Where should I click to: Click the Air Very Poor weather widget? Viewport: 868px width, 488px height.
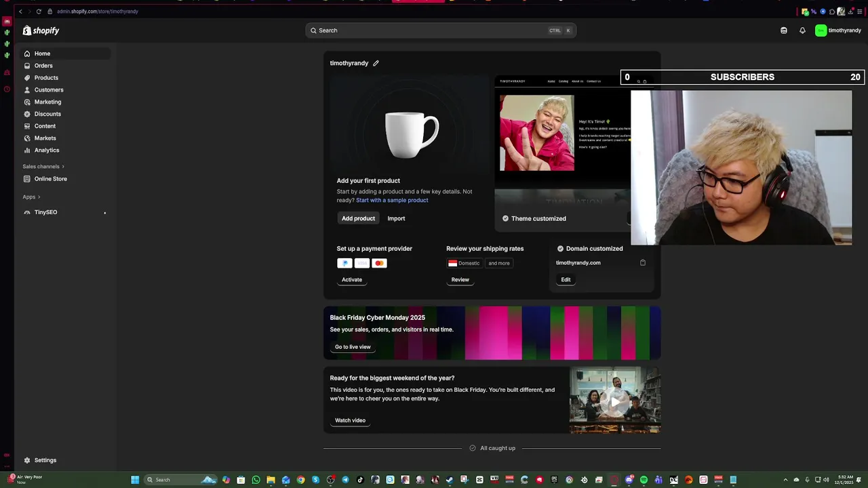tap(25, 479)
